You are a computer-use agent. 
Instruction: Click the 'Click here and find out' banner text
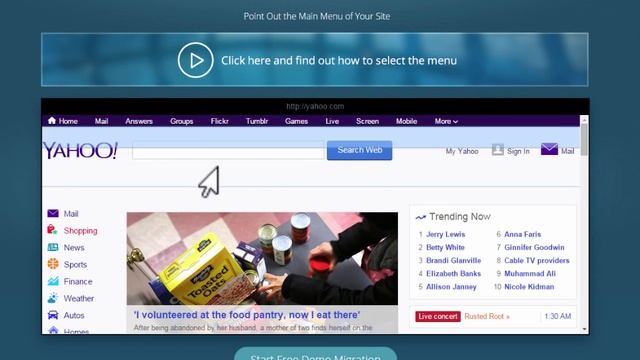coord(339,60)
